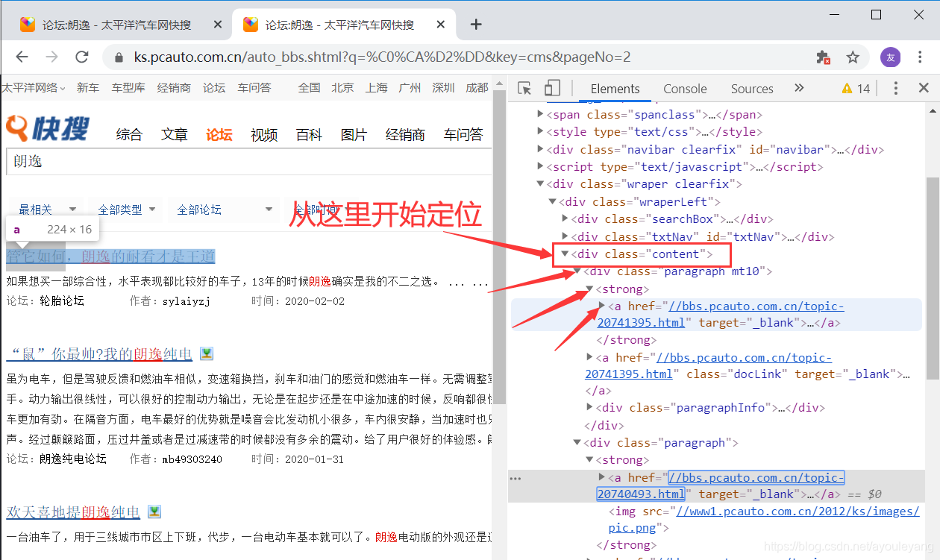The width and height of the screenshot is (940, 560).
Task: Collapse the div class="paragraph" node
Action: click(x=577, y=443)
